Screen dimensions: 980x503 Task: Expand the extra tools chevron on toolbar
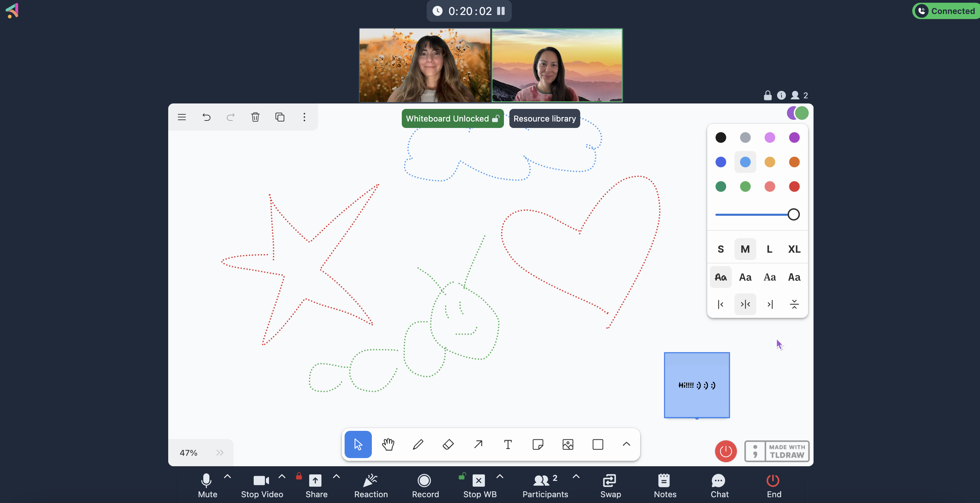(x=626, y=444)
